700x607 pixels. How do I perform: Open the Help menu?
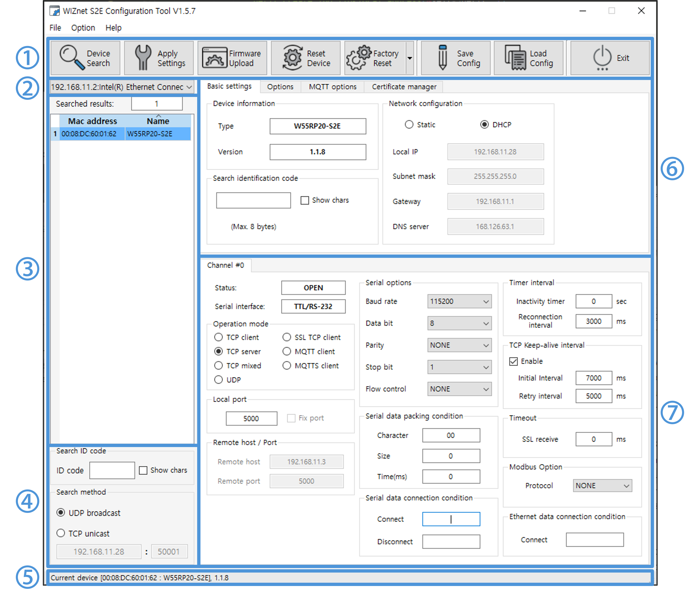[113, 28]
